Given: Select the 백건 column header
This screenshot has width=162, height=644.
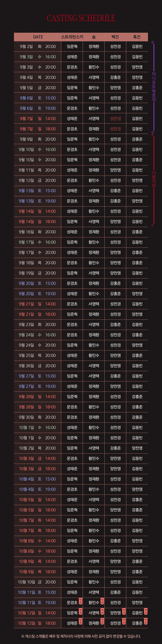Looking at the screenshot, I should [115, 37].
